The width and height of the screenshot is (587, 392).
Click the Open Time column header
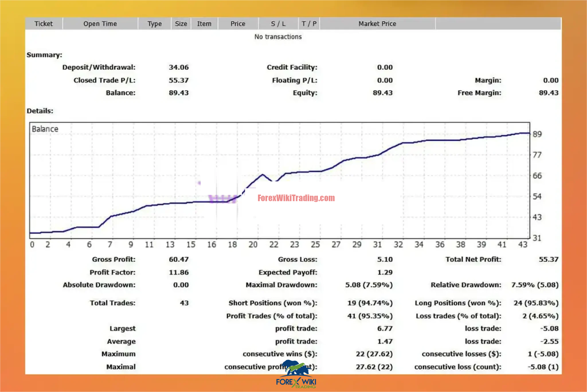click(x=100, y=24)
